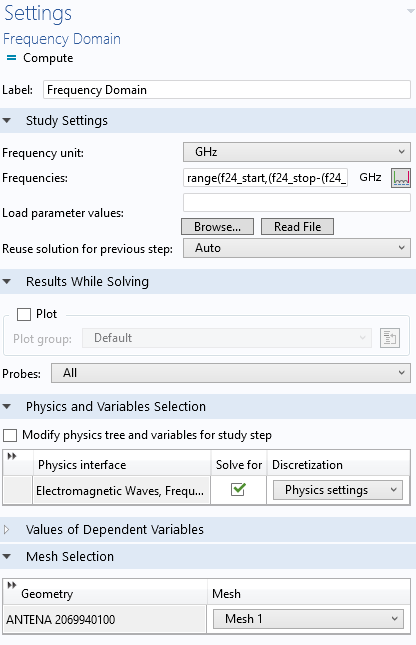The height and width of the screenshot is (645, 416).
Task: Check Modify physics tree and variables
Action: tap(10, 435)
